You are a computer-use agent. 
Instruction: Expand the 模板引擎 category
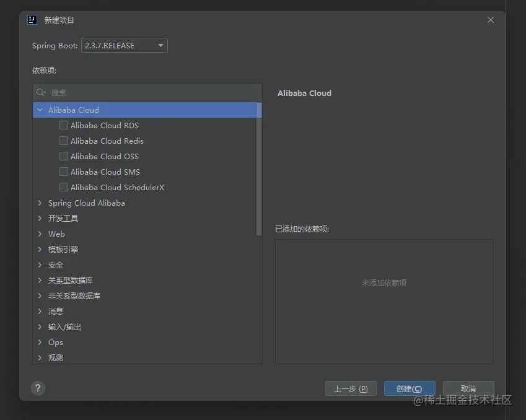(40, 249)
